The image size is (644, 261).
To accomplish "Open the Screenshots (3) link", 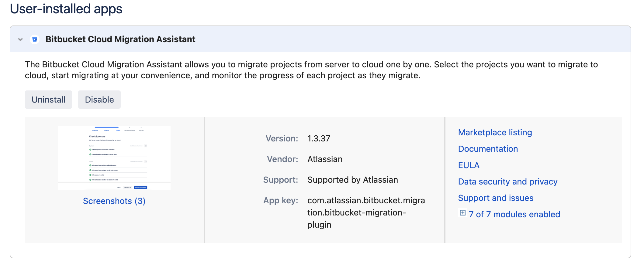I will (x=114, y=201).
